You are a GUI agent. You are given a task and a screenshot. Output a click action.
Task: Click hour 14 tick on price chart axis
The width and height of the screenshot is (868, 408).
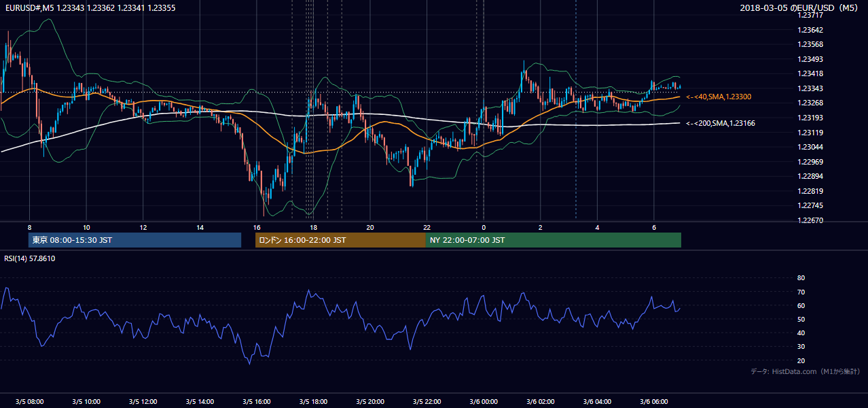pos(200,227)
